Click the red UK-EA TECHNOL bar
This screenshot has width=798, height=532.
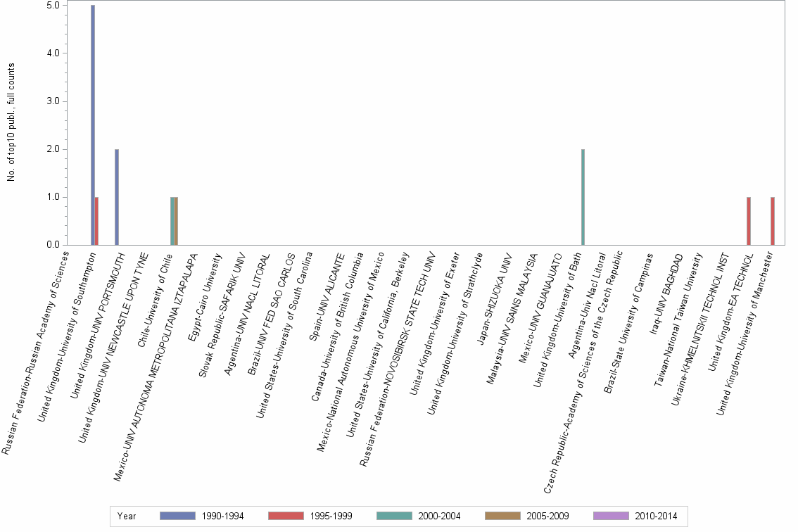click(x=749, y=222)
